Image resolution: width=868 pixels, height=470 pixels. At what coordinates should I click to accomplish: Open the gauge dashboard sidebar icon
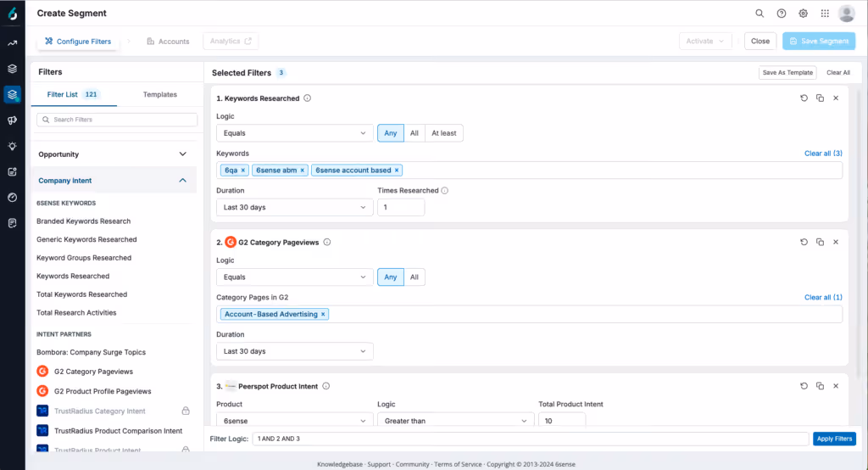pyautogui.click(x=12, y=198)
